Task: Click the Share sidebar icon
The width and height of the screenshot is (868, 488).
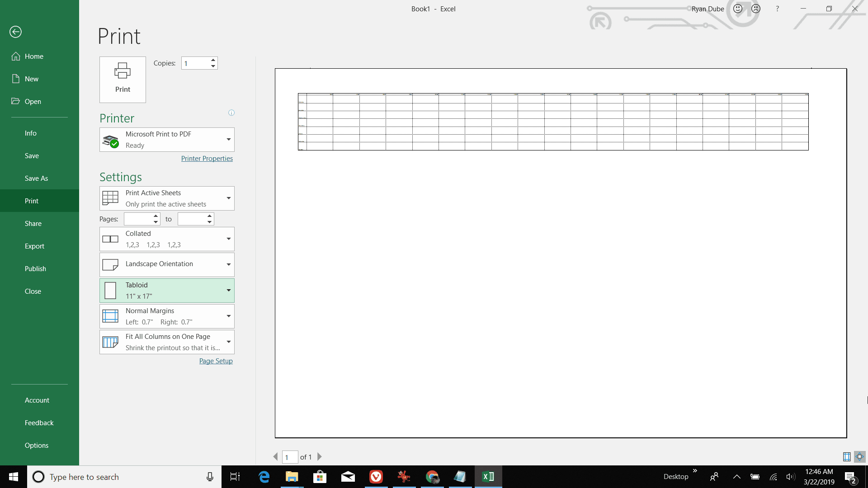Action: 33,223
